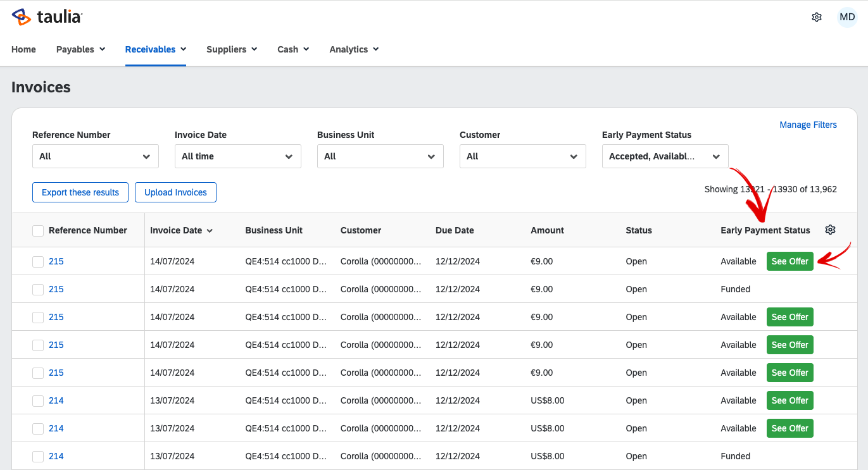
Task: Click Export these results button
Action: [80, 192]
